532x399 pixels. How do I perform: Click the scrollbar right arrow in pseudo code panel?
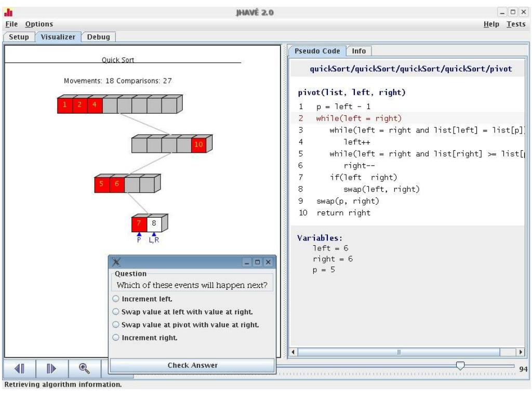520,352
